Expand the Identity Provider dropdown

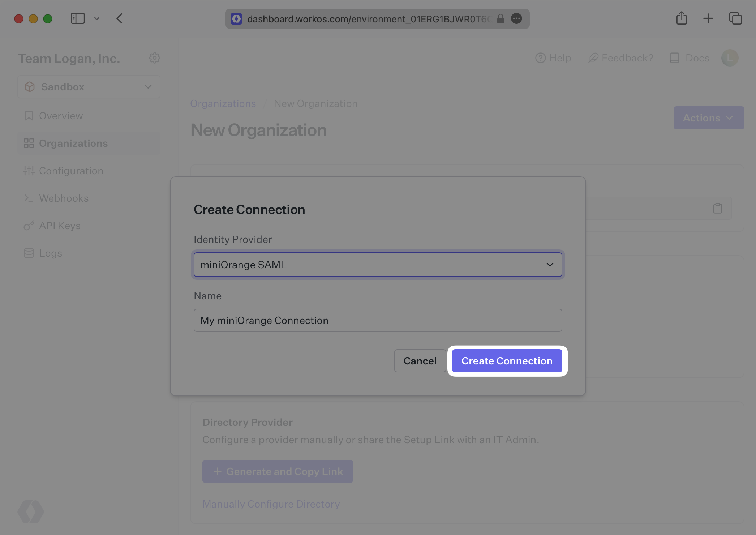[548, 265]
